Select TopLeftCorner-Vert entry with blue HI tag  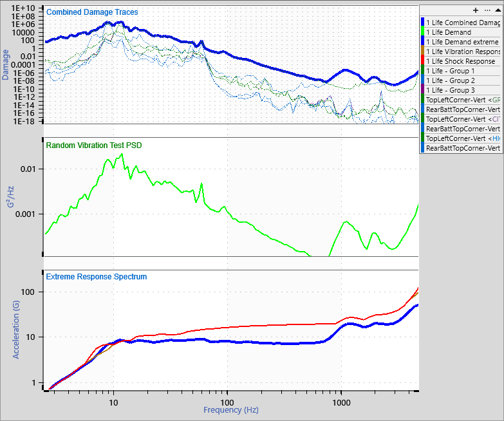point(463,138)
